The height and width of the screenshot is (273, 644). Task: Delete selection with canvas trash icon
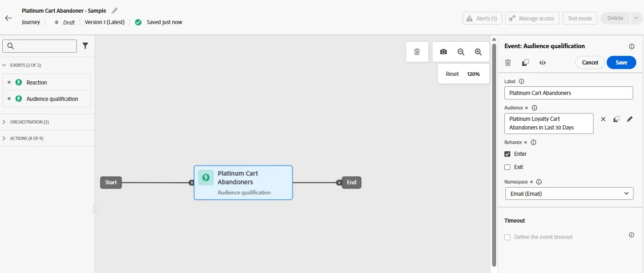pos(417,52)
